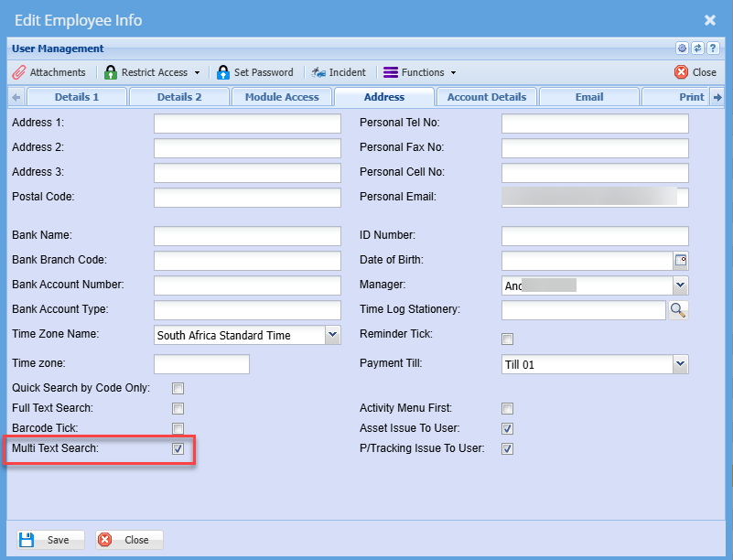Click the calendar icon beside Date of Birth
Image resolution: width=733 pixels, height=560 pixels.
pyautogui.click(x=680, y=260)
